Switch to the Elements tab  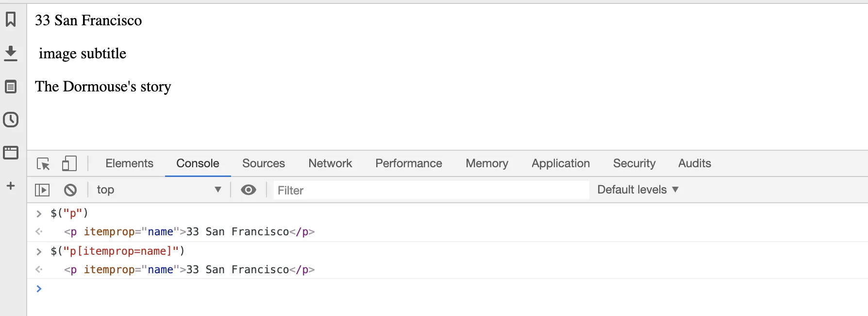pos(129,163)
